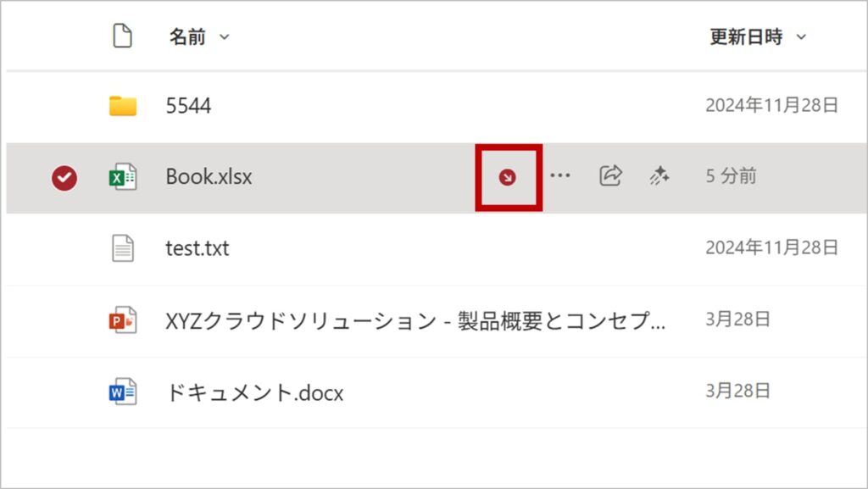Click the yellow folder icon for 5544
The height and width of the screenshot is (489, 868).
[123, 106]
